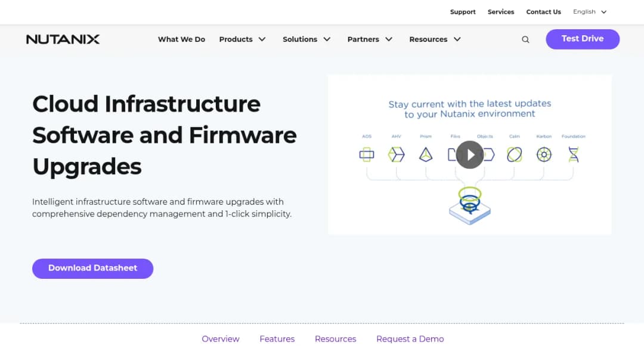Expand the Resources menu chevron
This screenshot has height=363, width=644.
[x=457, y=39]
